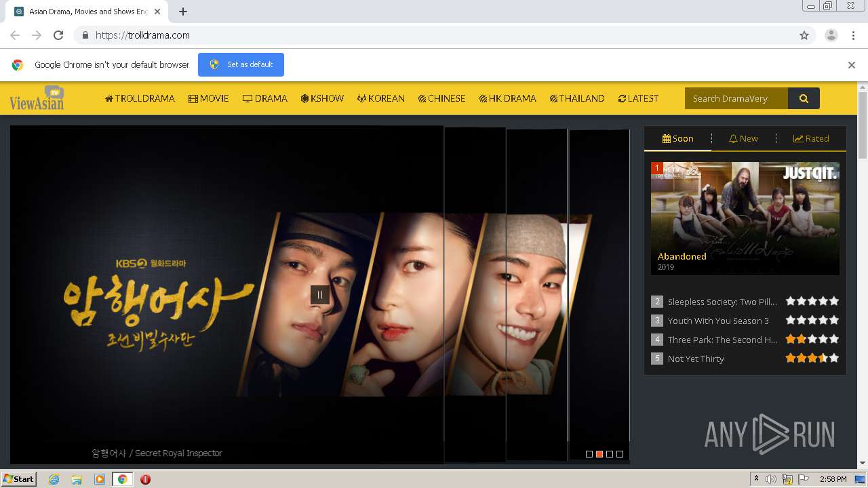Image resolution: width=868 pixels, height=488 pixels.
Task: Click the Secret Royal Inspector banner
Action: tap(319, 295)
